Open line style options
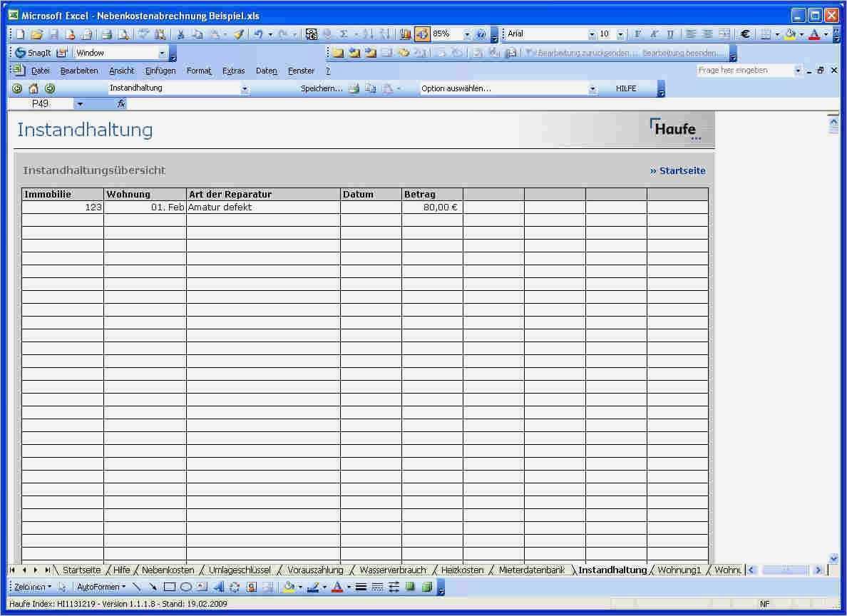This screenshot has width=847, height=616. [x=361, y=587]
